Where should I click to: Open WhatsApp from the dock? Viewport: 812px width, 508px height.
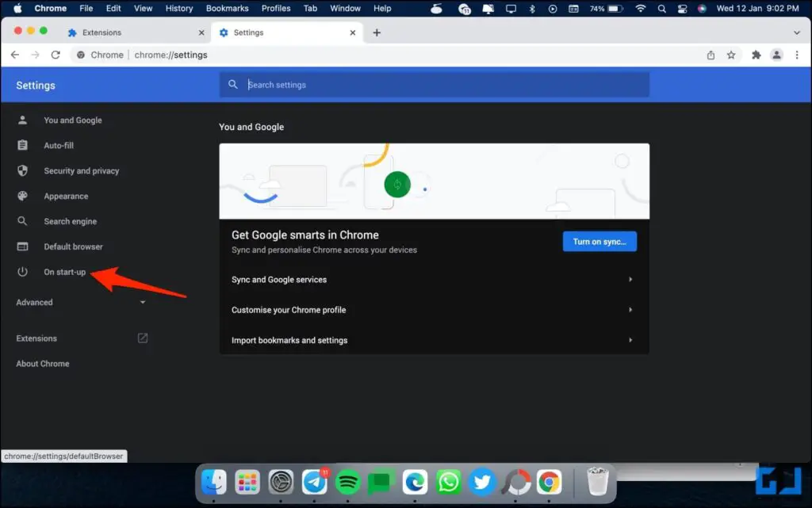[448, 482]
